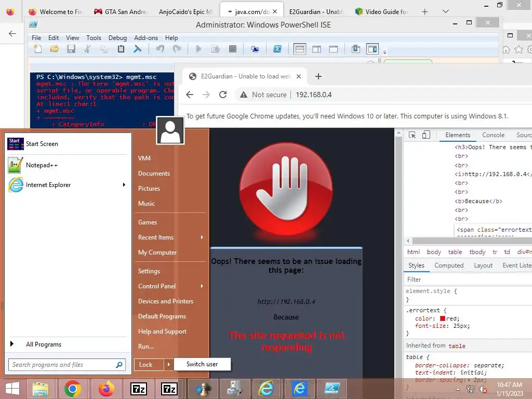Toggle the DevTools device toolbar icon

click(426, 135)
